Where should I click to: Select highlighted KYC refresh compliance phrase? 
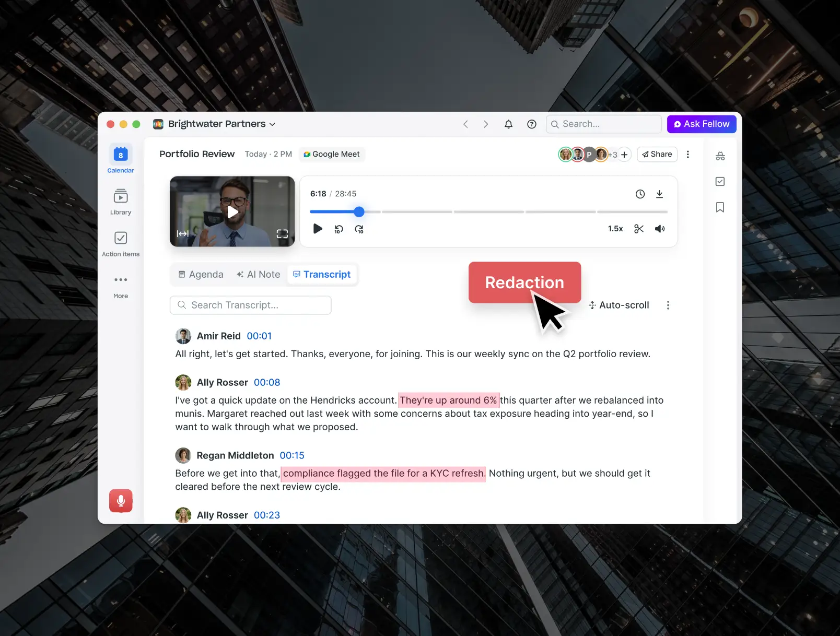pyautogui.click(x=383, y=474)
